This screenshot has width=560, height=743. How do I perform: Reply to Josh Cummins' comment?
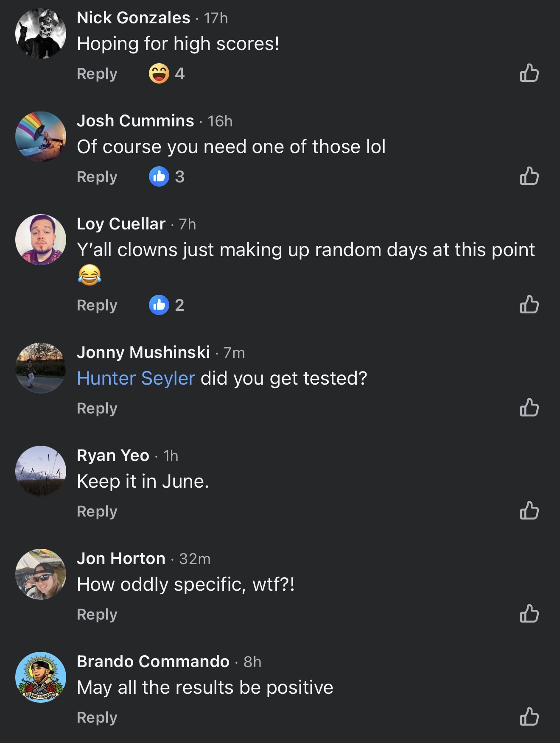coord(97,177)
